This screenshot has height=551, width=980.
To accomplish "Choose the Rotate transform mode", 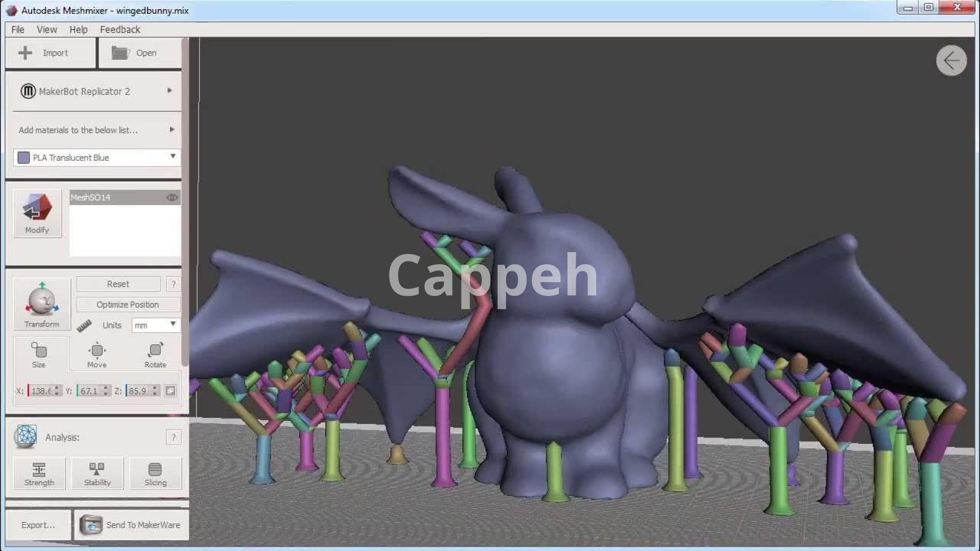I will tap(155, 354).
